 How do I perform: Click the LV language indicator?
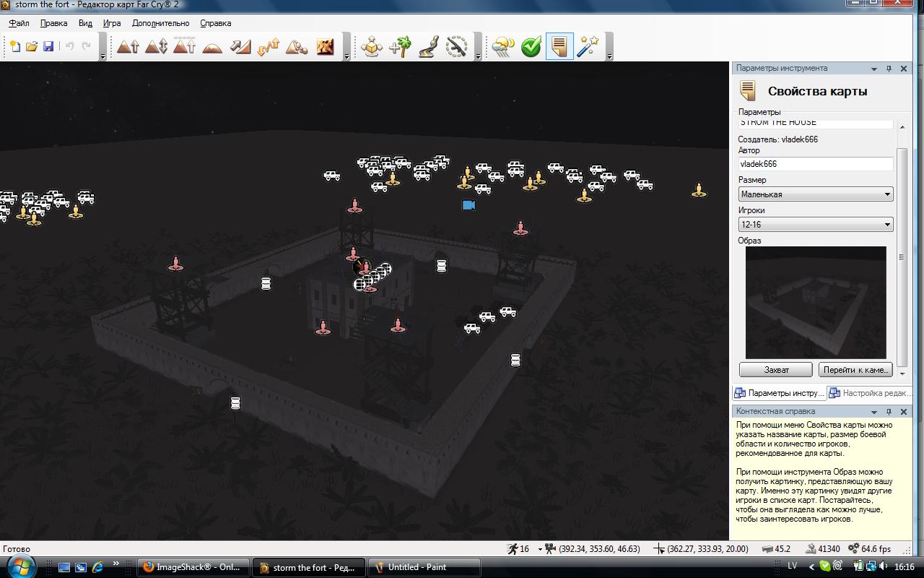792,567
